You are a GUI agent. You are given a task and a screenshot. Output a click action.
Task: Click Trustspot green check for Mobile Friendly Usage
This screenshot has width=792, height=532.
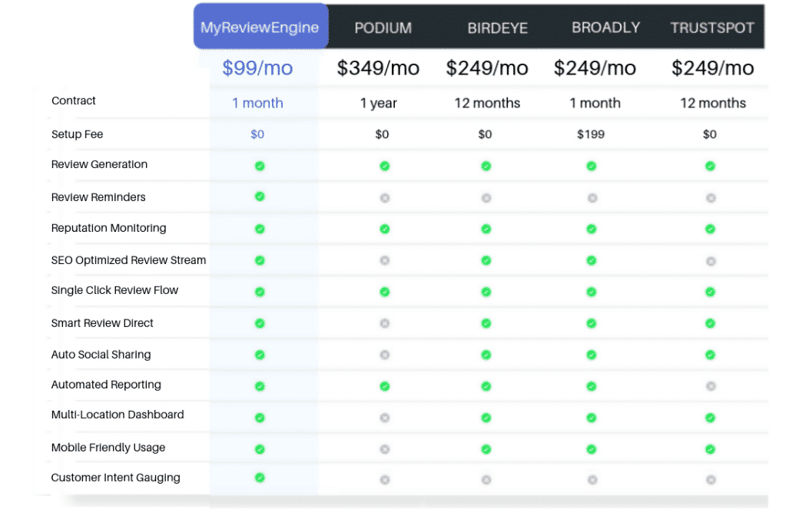tap(711, 449)
